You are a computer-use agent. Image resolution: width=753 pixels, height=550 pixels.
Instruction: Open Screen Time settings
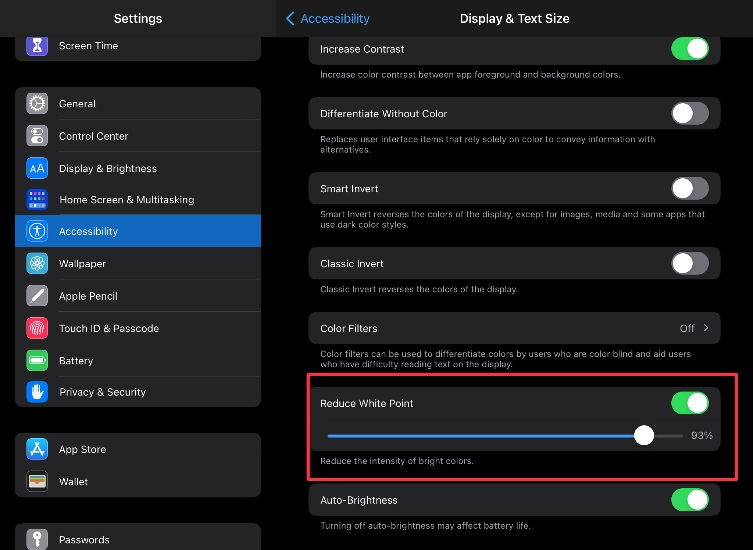[x=138, y=47]
